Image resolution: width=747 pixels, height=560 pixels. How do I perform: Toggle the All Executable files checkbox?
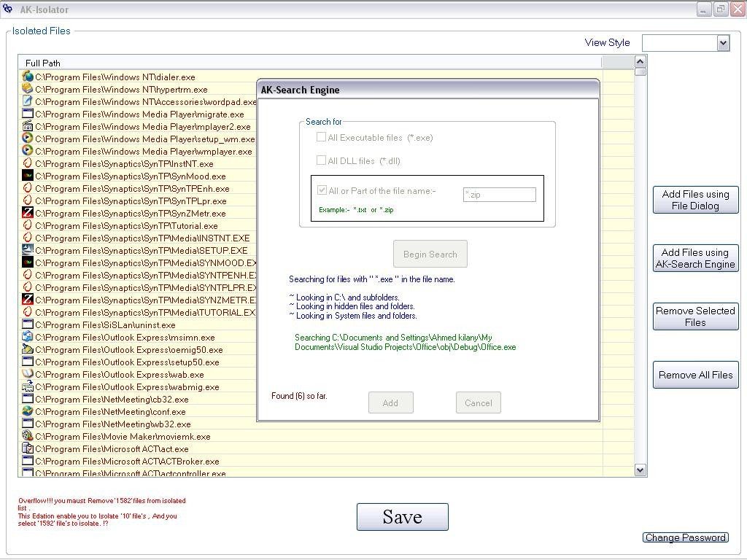[x=321, y=137]
